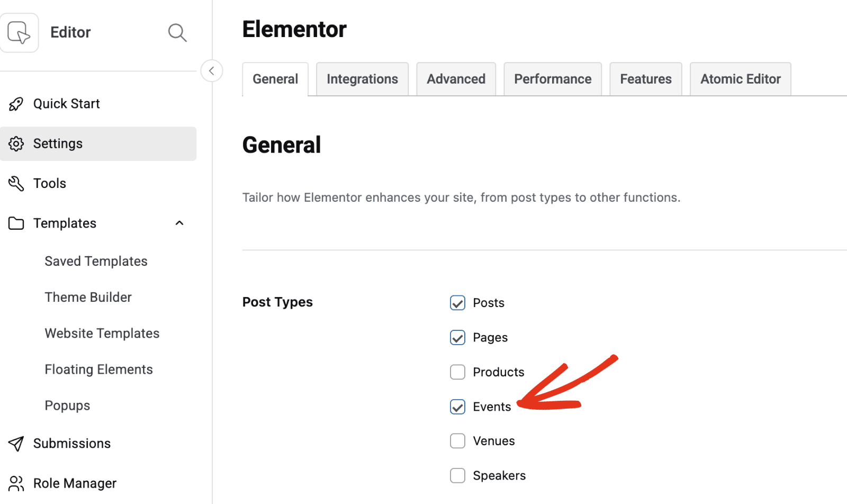Open Website Templates
847x504 pixels.
(x=102, y=333)
